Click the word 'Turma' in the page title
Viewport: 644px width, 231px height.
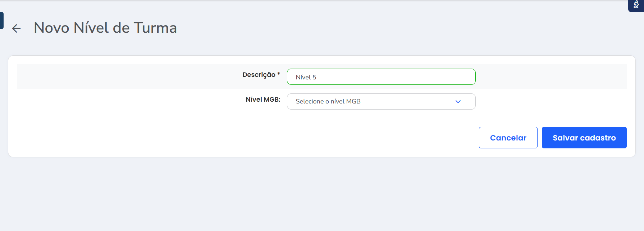pos(155,28)
